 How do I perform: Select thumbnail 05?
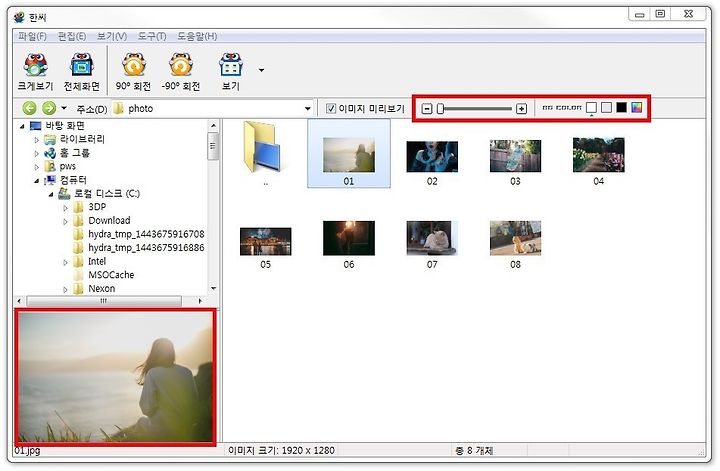[265, 241]
